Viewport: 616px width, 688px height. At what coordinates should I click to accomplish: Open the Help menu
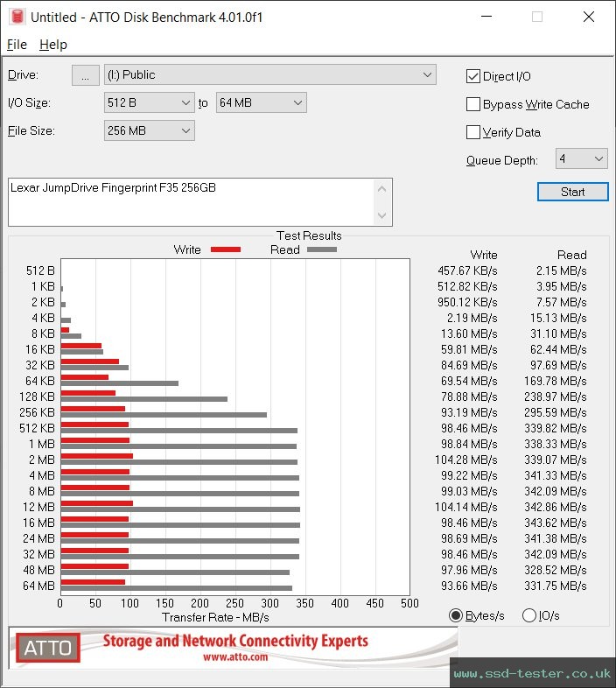pyautogui.click(x=53, y=45)
